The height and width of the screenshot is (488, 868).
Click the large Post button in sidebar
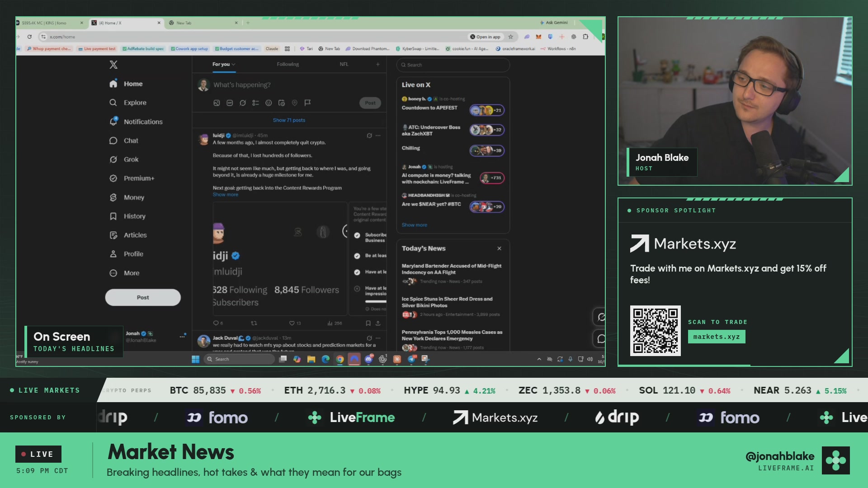click(143, 297)
